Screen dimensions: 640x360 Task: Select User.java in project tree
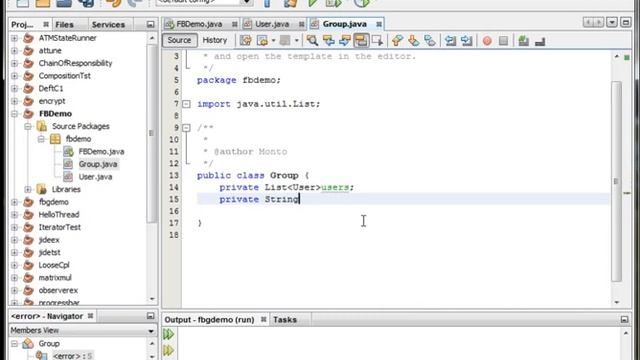click(95, 177)
